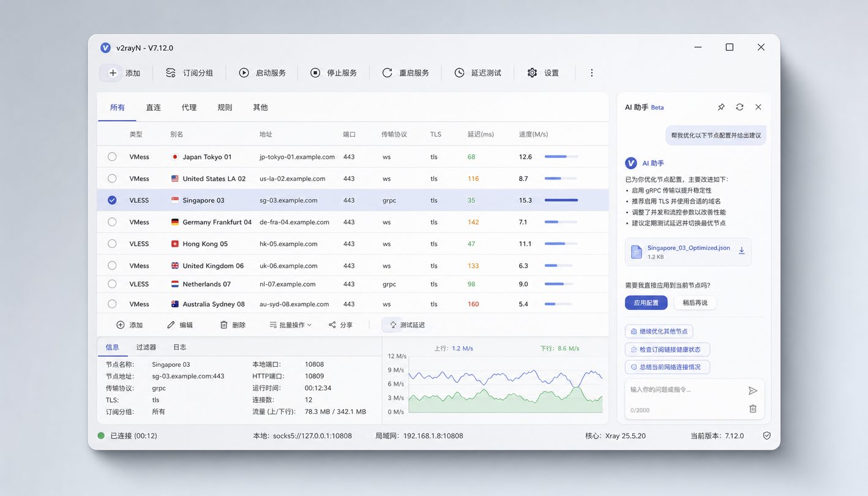Click 分享 share action below node list
The height and width of the screenshot is (496, 868).
point(340,325)
